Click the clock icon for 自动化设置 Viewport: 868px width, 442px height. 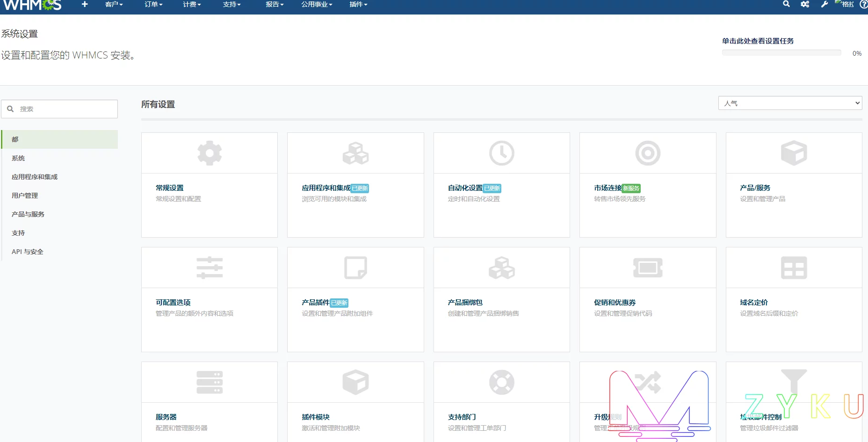pos(501,153)
